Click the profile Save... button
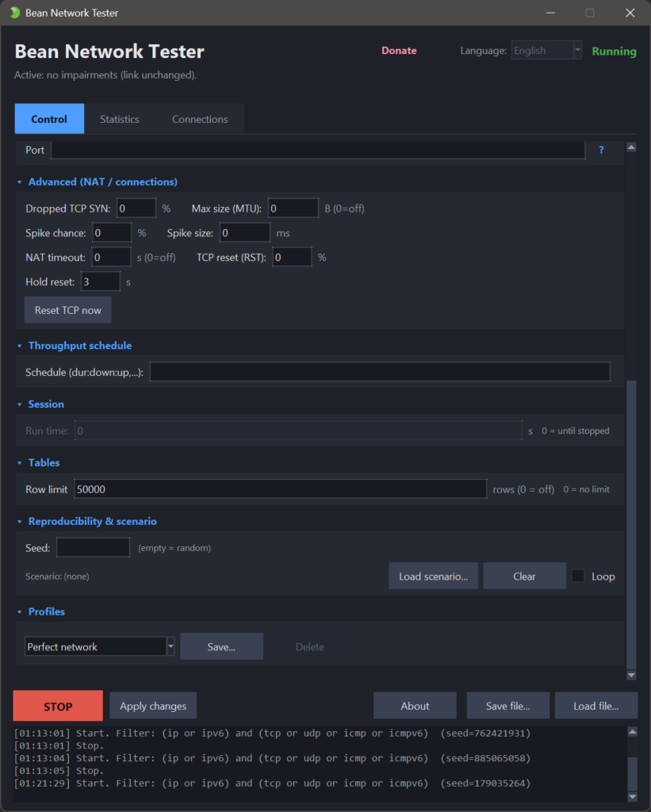Screen dimensions: 651x812 click(222, 646)
